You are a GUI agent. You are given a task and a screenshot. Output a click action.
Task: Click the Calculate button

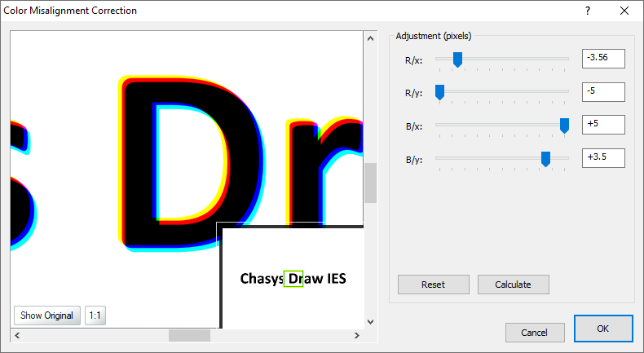pos(513,285)
